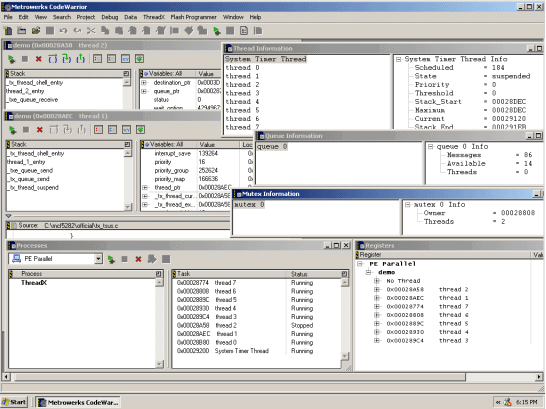Screen dimensions: 546x409
Task: Click green-check icon in thread 1 toolbar
Action: (x=140, y=130)
